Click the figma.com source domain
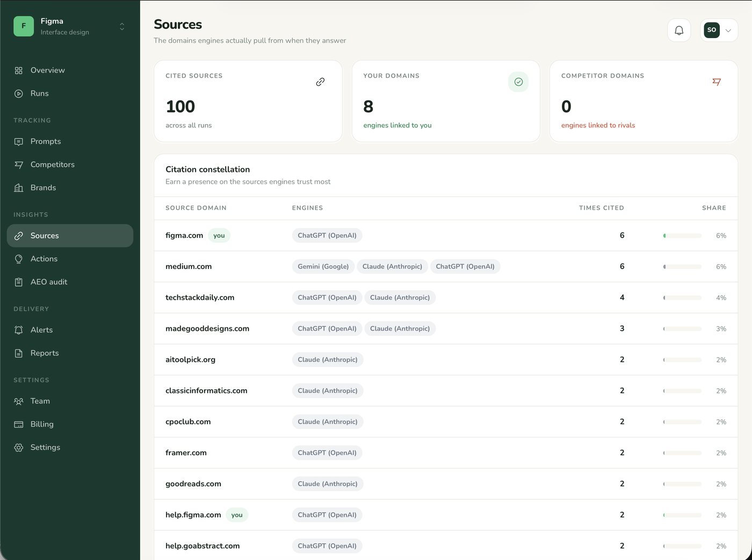The width and height of the screenshot is (752, 560). tap(184, 236)
